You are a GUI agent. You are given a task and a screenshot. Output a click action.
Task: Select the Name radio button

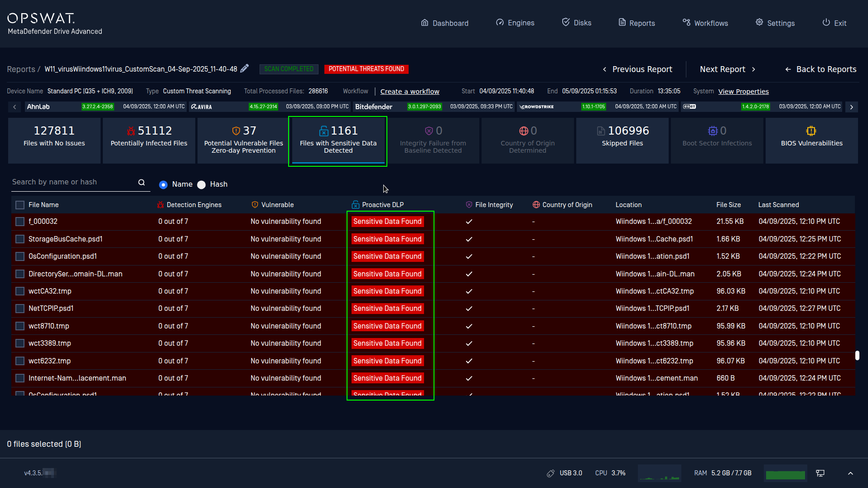(x=164, y=184)
